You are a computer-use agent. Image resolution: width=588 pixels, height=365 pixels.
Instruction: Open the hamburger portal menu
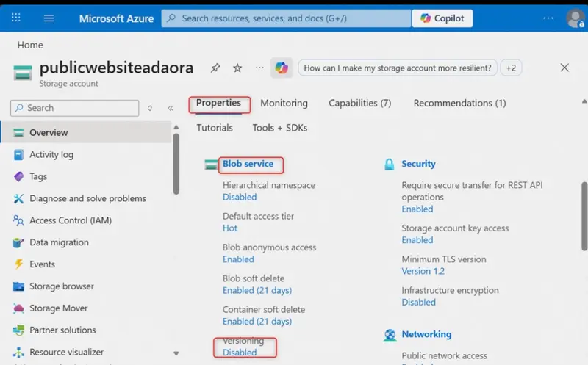(49, 18)
